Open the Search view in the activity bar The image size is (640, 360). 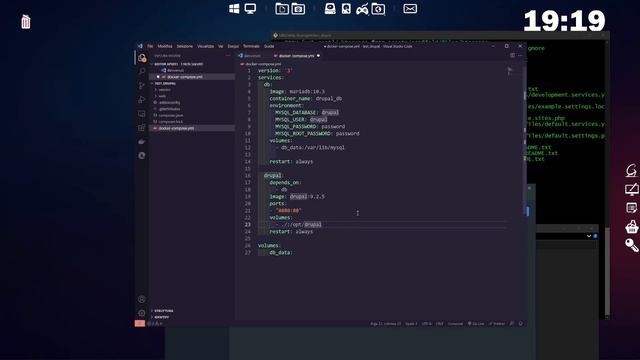142,71
